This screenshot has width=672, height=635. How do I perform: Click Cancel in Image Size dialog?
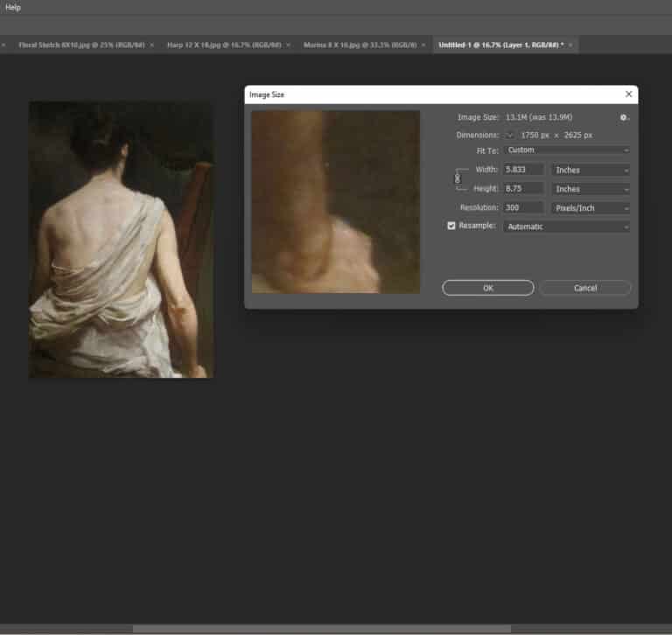(585, 288)
